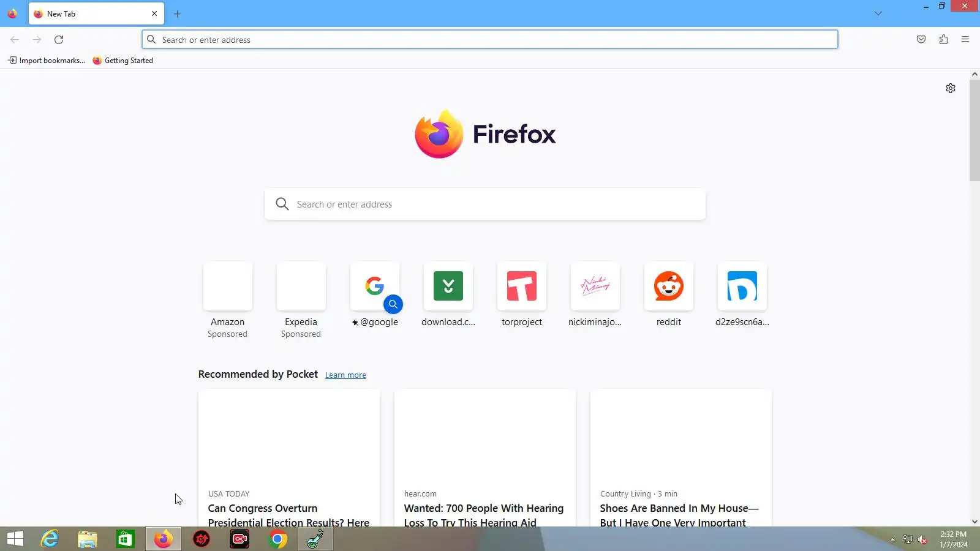Open the Save to Pocket button
The height and width of the screenshot is (551, 980).
point(921,40)
